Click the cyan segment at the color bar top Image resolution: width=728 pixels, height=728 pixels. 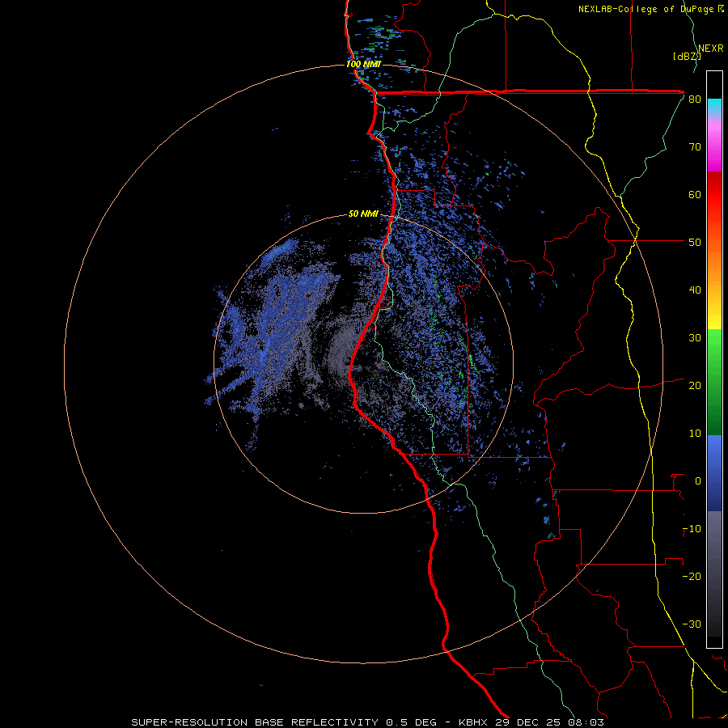pos(714,105)
